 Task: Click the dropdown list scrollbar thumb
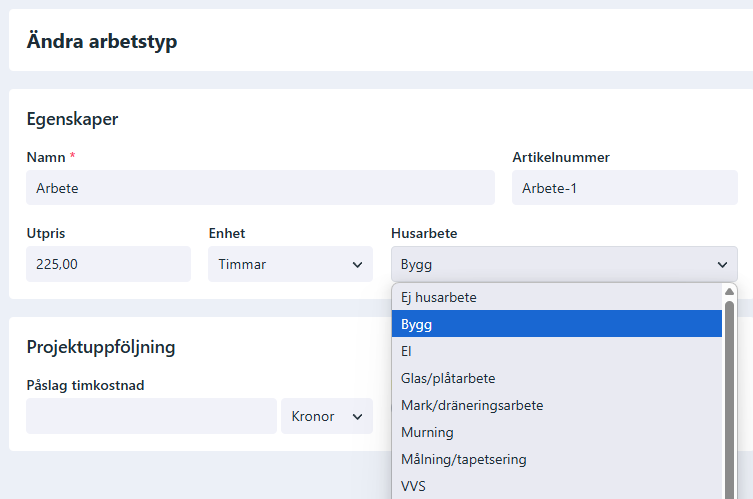729,400
